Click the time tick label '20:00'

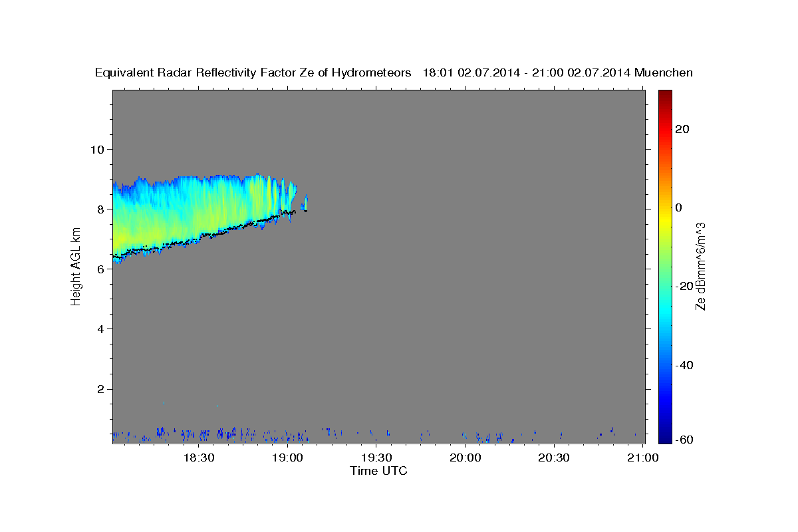[x=465, y=458]
